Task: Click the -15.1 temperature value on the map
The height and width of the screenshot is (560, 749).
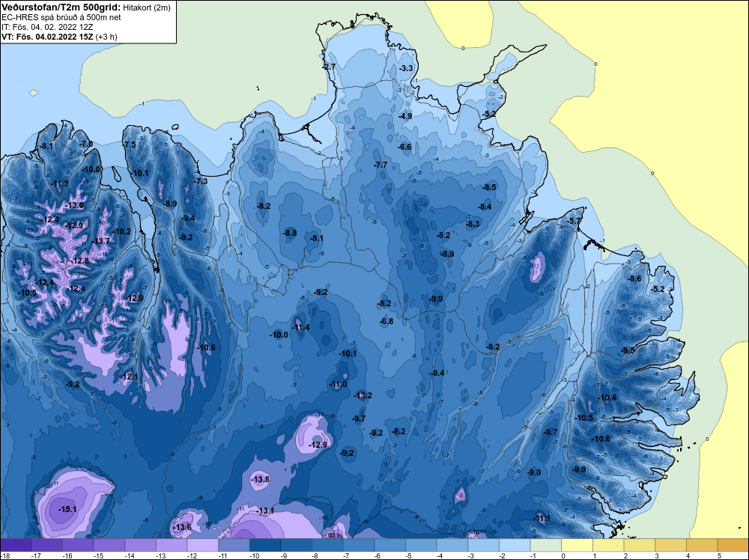Action: pyautogui.click(x=67, y=509)
